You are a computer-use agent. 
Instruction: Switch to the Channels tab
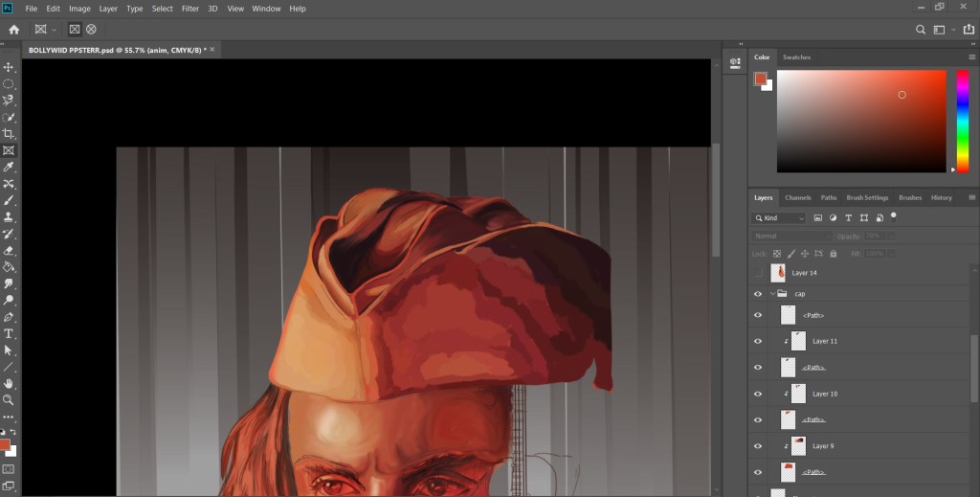pos(797,197)
